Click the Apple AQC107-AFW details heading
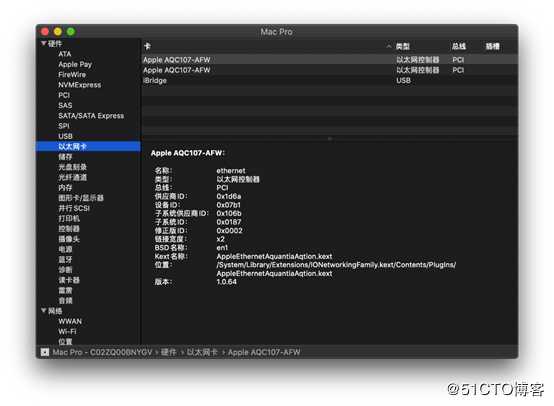Image resolution: width=554 pixels, height=406 pixels. [x=188, y=153]
